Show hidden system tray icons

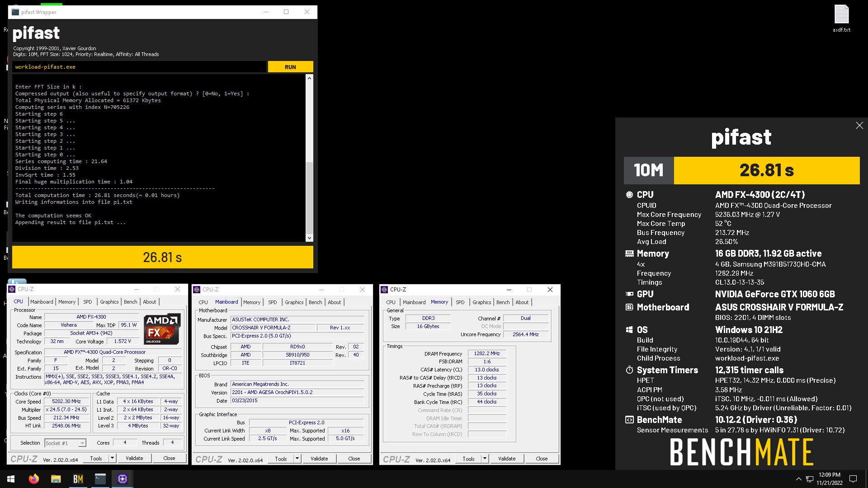click(798, 479)
